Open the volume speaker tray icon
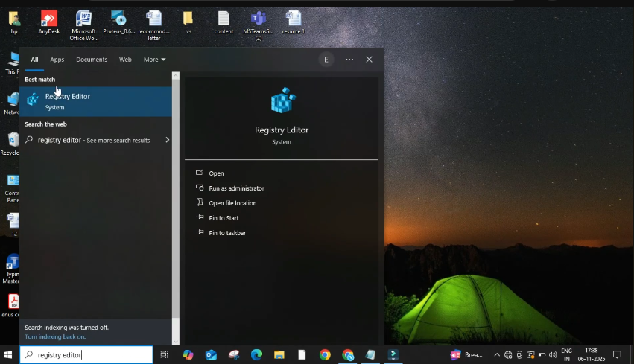 coord(553,355)
